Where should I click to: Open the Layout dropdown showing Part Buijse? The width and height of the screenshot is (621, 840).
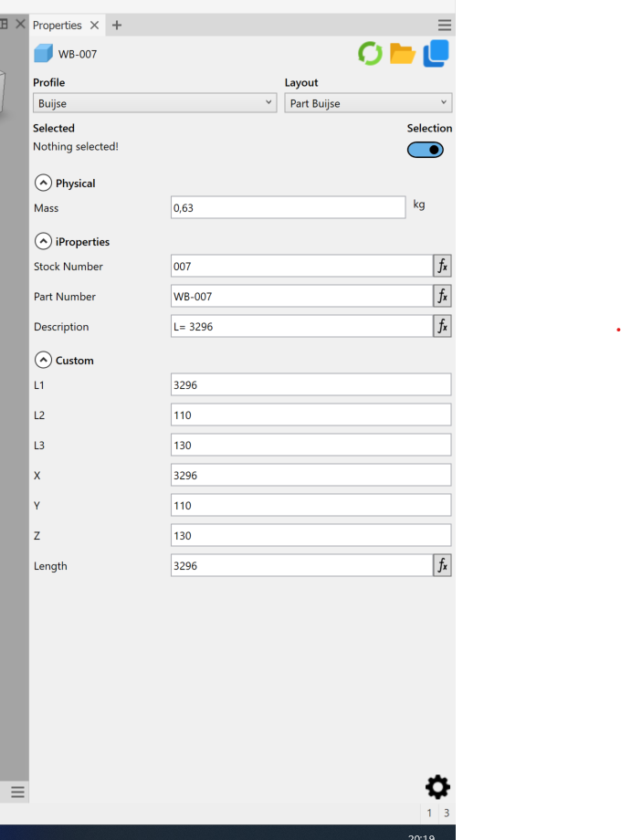tap(368, 103)
